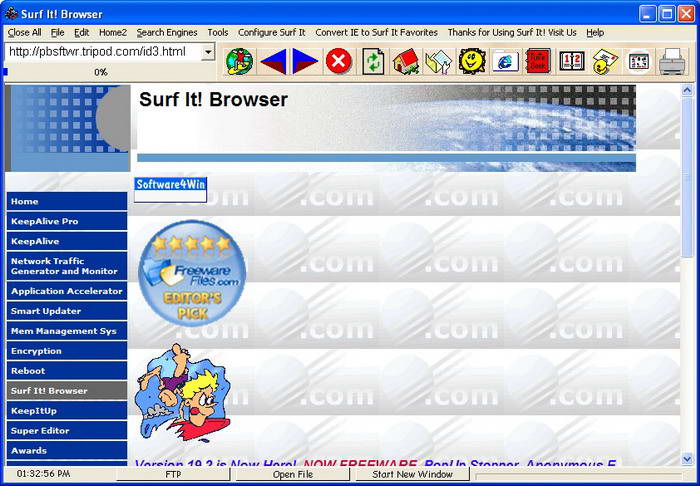Open the KeepItUp sidebar link
This screenshot has height=486, width=700.
tap(67, 411)
